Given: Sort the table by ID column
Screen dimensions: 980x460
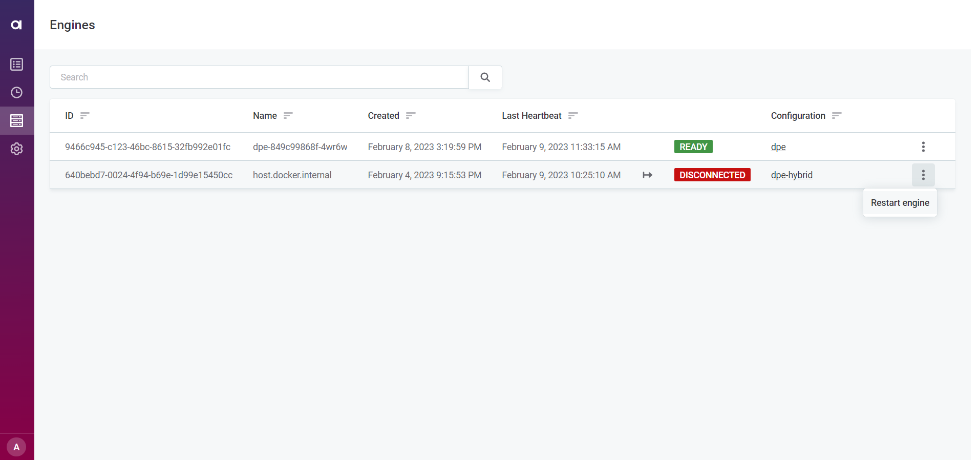Looking at the screenshot, I should click(84, 116).
